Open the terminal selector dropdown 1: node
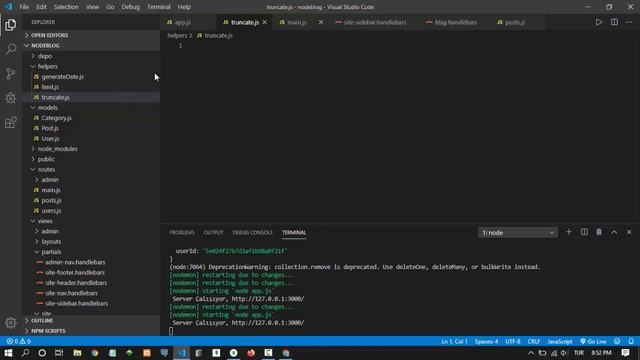The height and width of the screenshot is (360, 640). coord(518,232)
